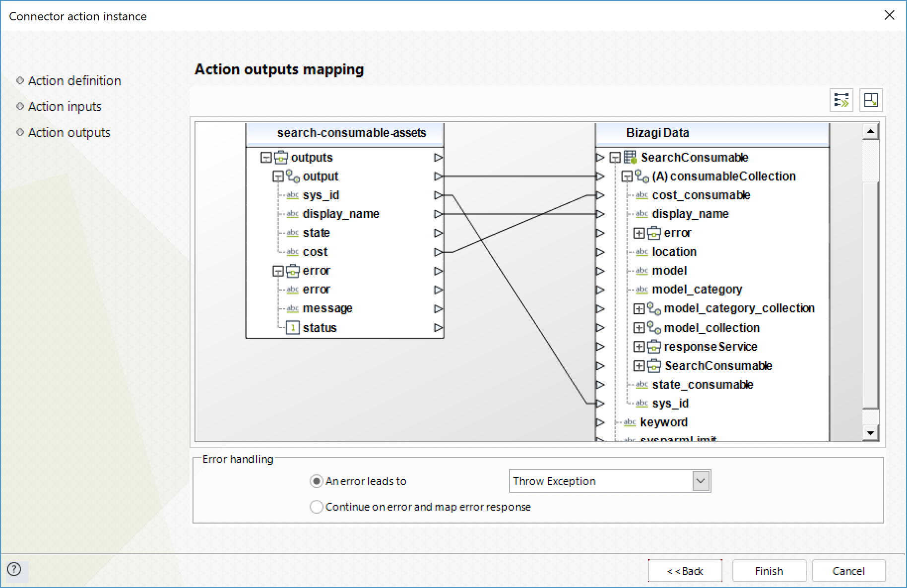This screenshot has width=907, height=588.
Task: Click the output collection icon in left tree
Action: (293, 176)
